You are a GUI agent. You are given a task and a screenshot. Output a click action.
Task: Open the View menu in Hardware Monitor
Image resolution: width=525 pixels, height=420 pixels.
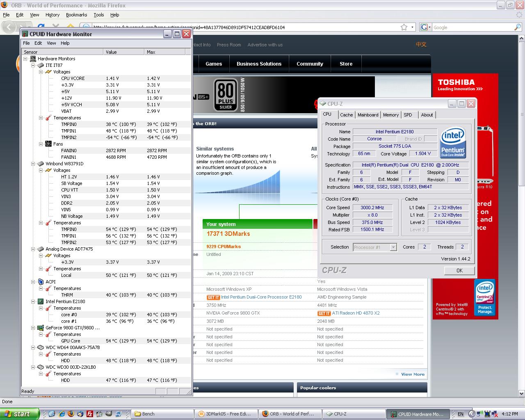point(51,43)
